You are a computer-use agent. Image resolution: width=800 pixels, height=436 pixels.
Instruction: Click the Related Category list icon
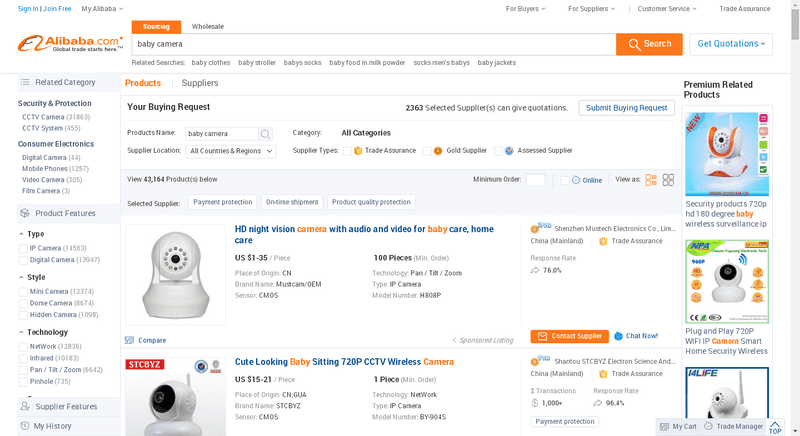coord(25,82)
